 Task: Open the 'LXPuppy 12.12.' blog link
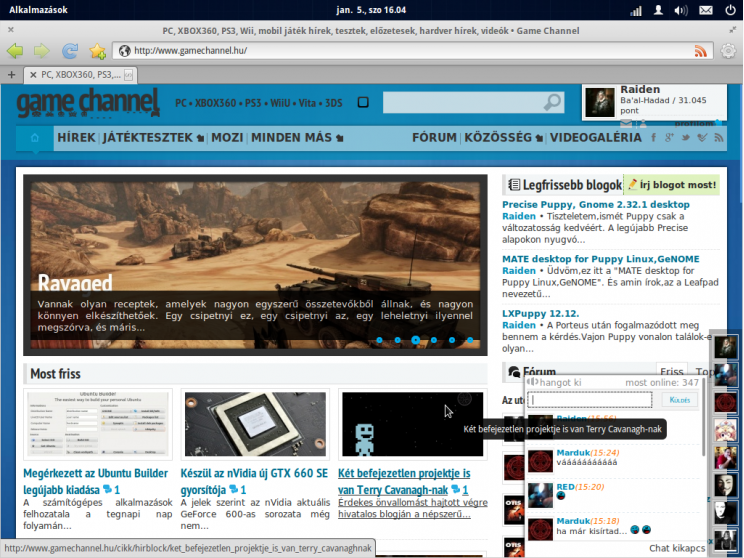click(540, 314)
